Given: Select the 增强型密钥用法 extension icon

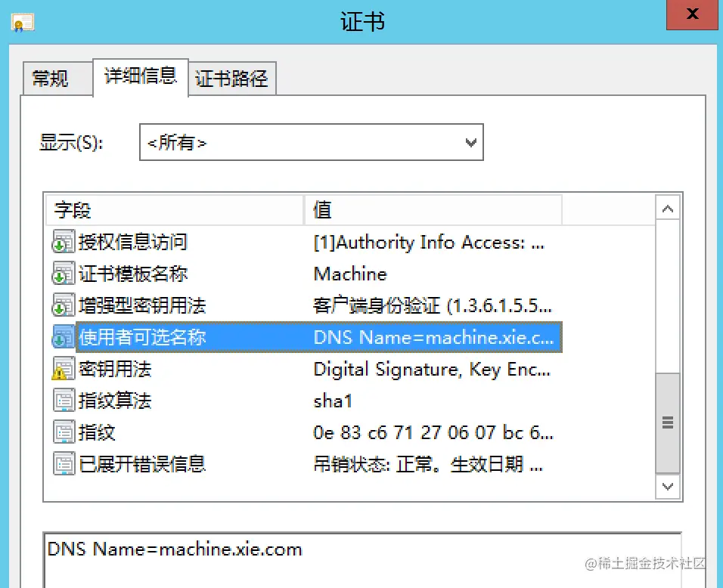Looking at the screenshot, I should coord(64,305).
